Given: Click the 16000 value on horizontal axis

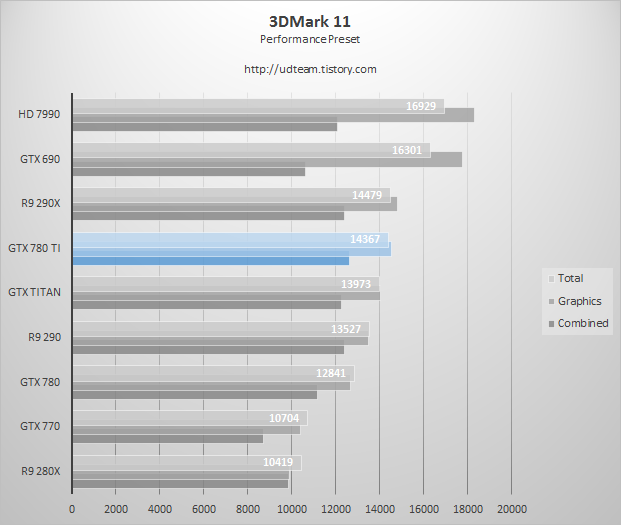Looking at the screenshot, I should [x=423, y=509].
